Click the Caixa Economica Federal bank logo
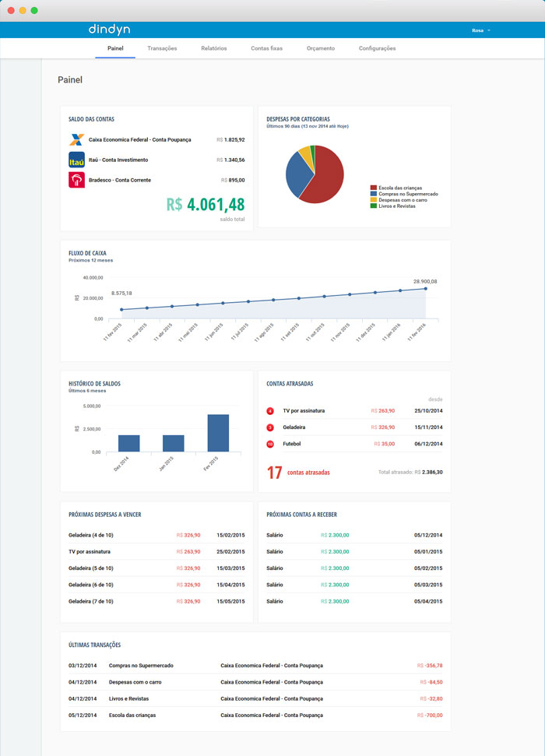This screenshot has width=545, height=756. click(76, 140)
